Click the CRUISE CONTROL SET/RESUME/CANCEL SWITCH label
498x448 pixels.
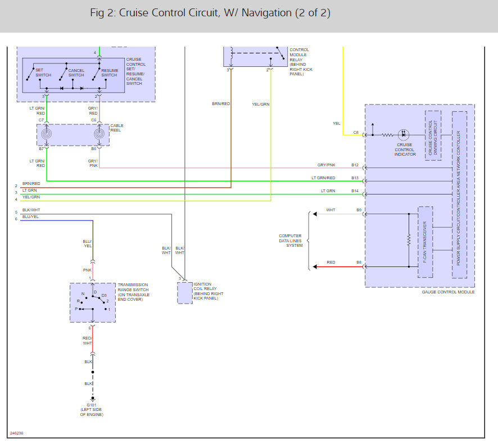tap(136, 71)
